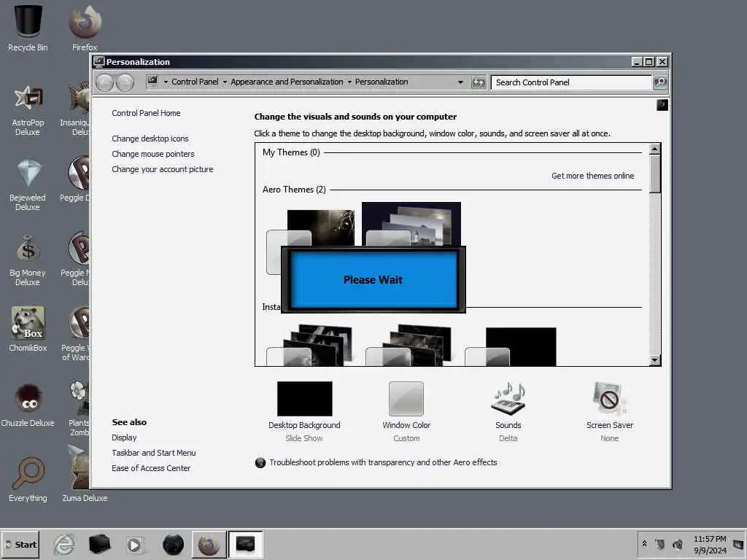Open Change mouse pointers link
The width and height of the screenshot is (747, 560).
[153, 154]
